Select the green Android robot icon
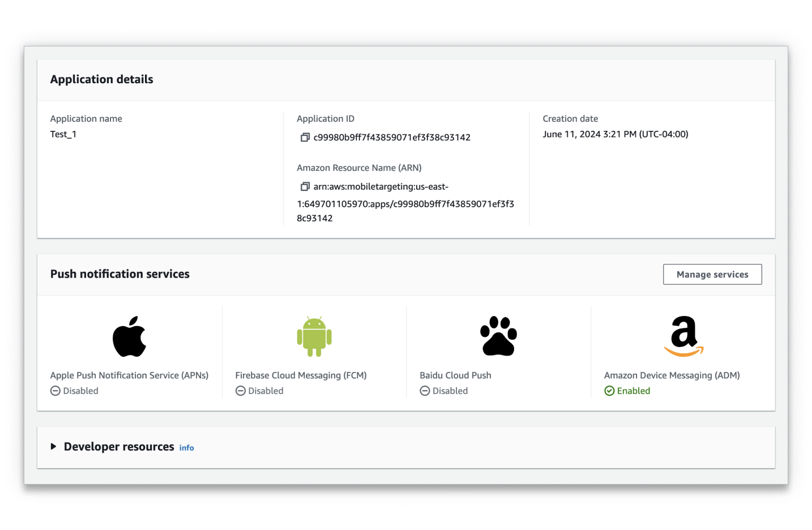The height and width of the screenshot is (530, 812). 314,336
